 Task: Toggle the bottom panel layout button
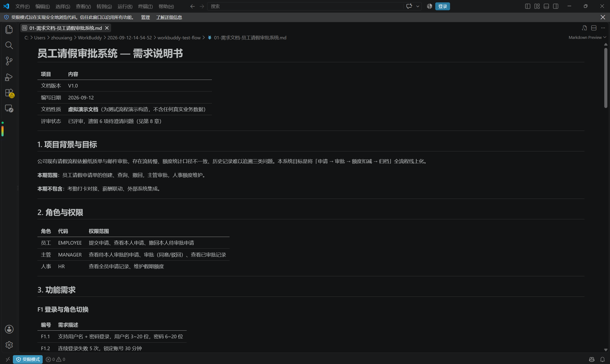(546, 6)
